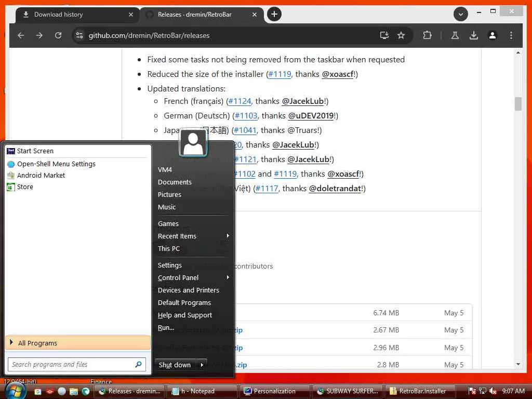532x399 pixels.
Task: Bookmark this page with the star icon
Action: (x=401, y=35)
